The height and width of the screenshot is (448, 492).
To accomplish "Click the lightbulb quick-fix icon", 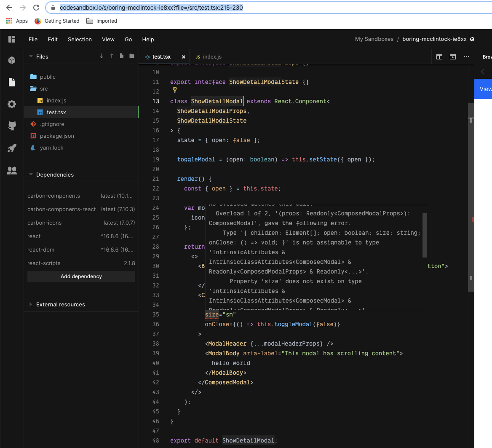I will tap(175, 90).
